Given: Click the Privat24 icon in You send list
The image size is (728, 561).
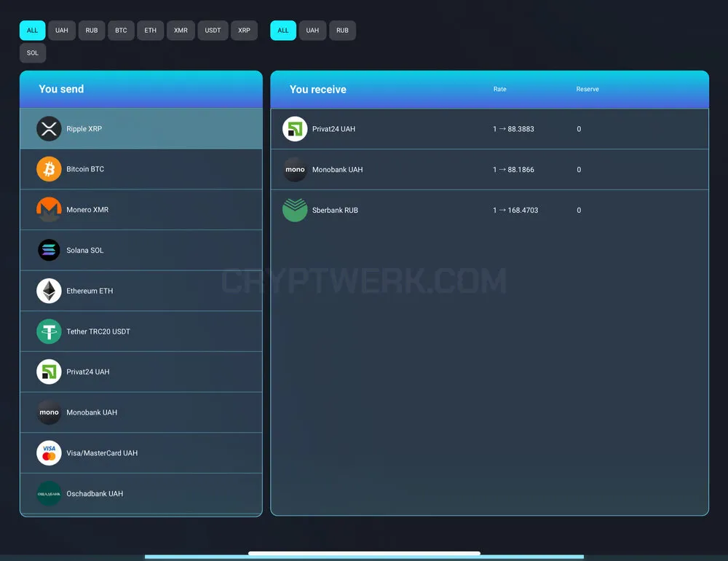Looking at the screenshot, I should point(49,372).
